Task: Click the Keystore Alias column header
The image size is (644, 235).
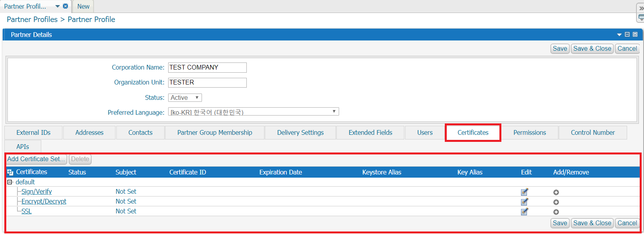Action: [382, 173]
